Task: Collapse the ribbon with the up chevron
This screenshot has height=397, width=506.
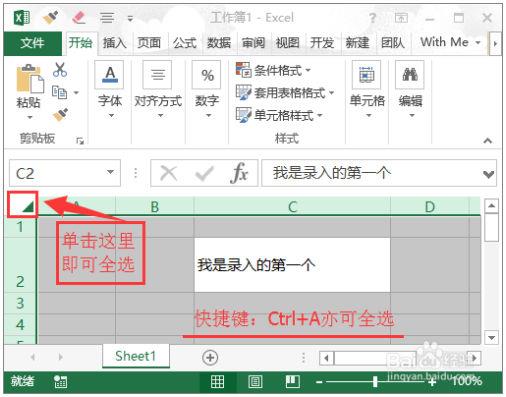Action: [488, 141]
